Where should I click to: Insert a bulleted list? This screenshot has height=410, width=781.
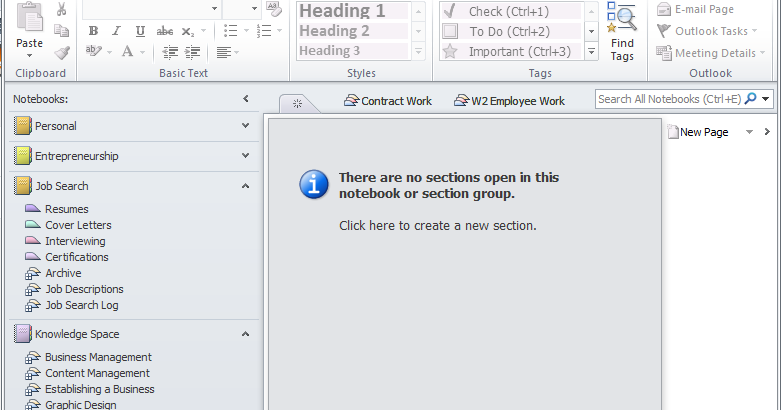230,31
